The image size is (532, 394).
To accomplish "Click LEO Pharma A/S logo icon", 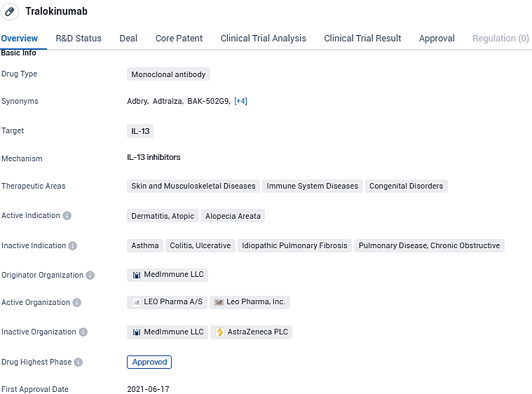I will point(137,302).
